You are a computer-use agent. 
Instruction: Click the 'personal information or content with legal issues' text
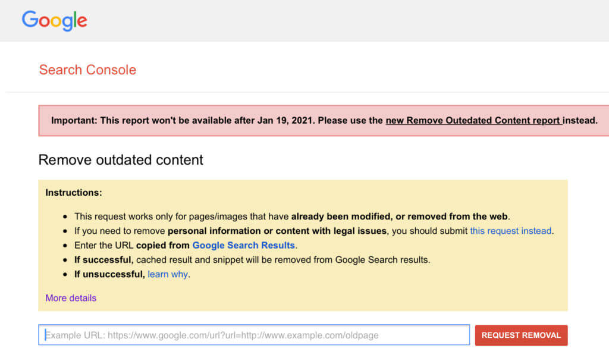point(277,231)
